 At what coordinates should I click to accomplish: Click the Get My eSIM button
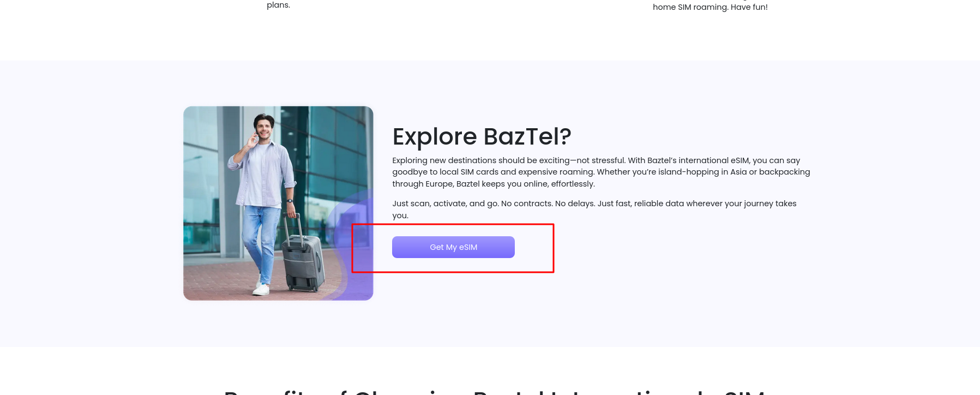453,247
